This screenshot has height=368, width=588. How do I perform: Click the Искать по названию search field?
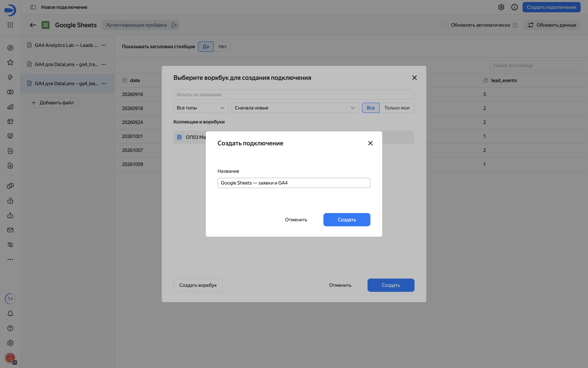[x=294, y=94]
